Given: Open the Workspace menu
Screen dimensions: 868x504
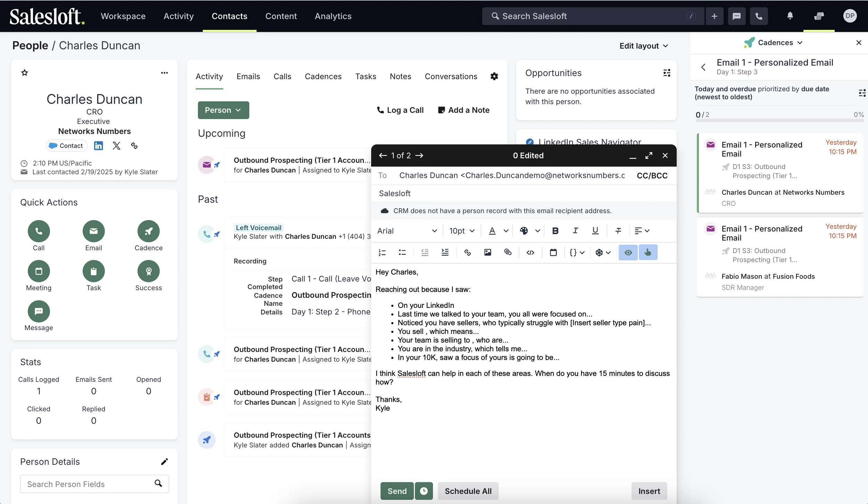Looking at the screenshot, I should pos(123,16).
